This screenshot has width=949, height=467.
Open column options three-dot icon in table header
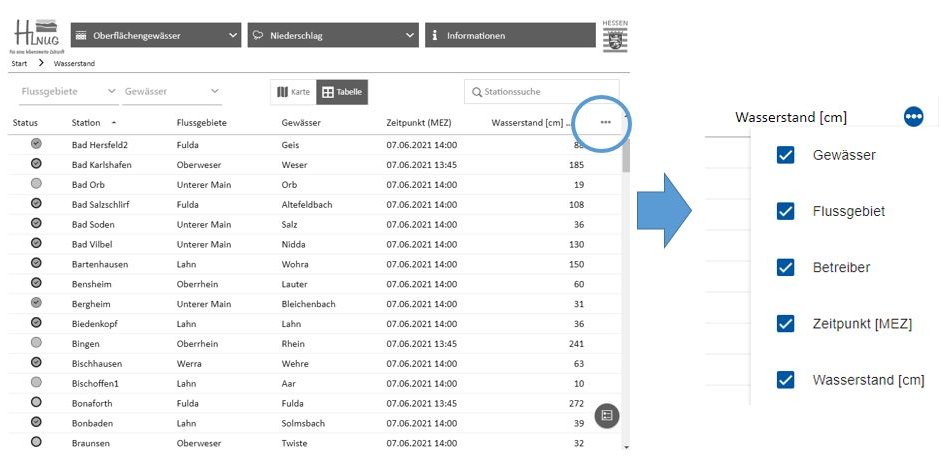pyautogui.click(x=605, y=123)
